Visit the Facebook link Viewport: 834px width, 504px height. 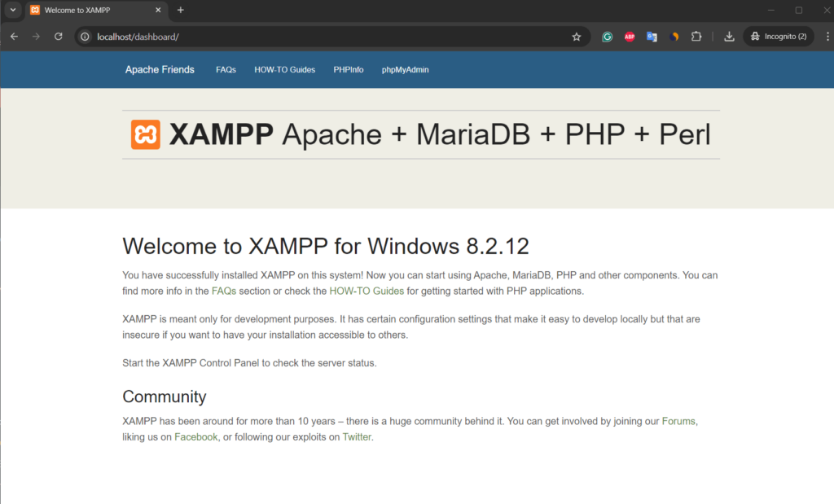click(x=195, y=437)
